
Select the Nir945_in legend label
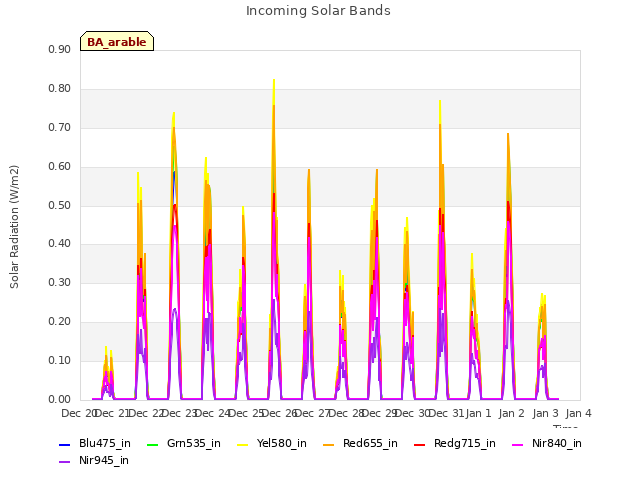coord(104,461)
